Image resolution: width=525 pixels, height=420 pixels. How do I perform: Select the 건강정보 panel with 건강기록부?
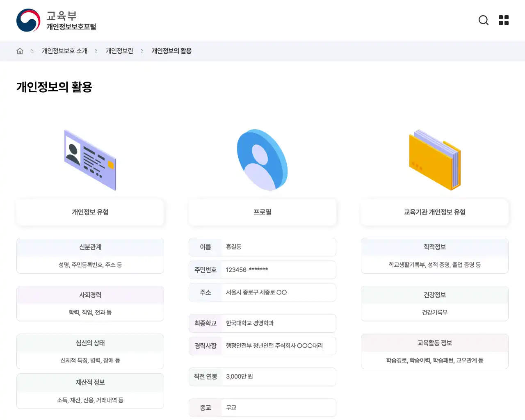[x=434, y=304]
